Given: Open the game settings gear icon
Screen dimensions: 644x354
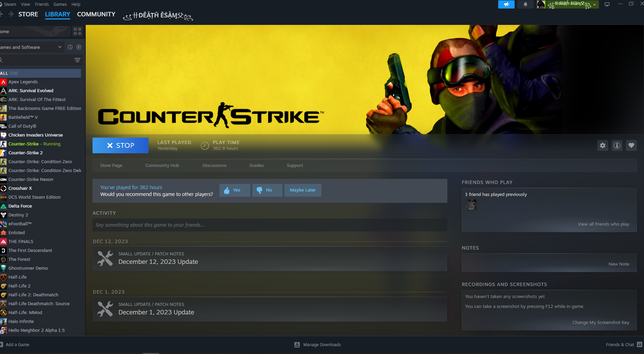Looking at the screenshot, I should 602,145.
